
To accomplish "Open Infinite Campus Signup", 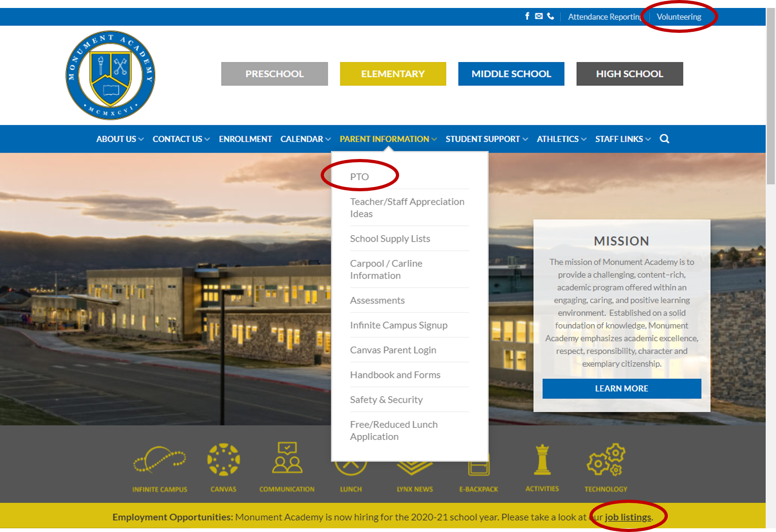I will click(399, 325).
